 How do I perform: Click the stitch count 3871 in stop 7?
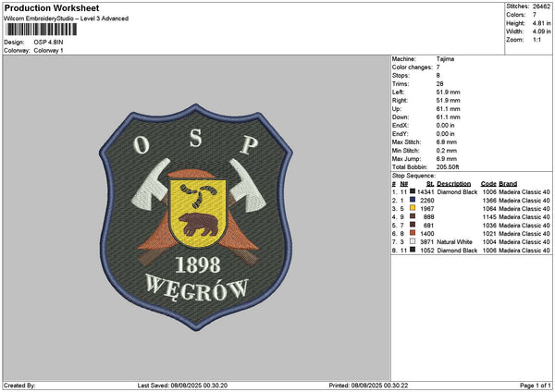pyautogui.click(x=427, y=242)
